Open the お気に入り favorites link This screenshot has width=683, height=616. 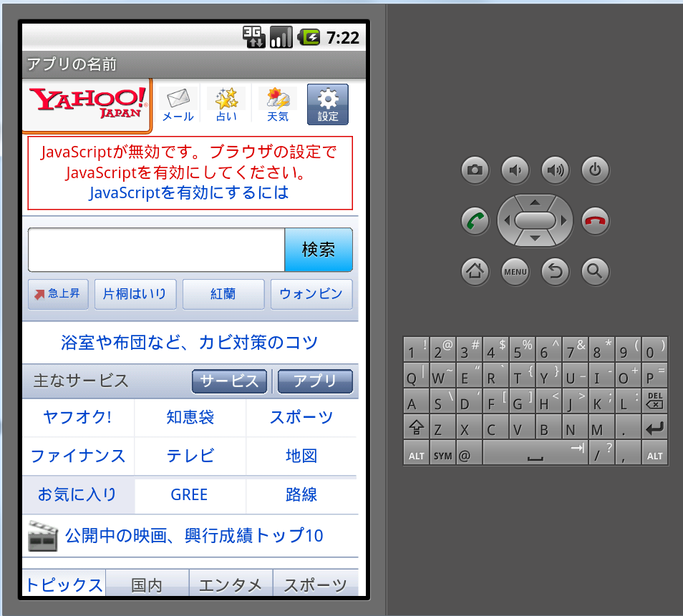click(78, 495)
